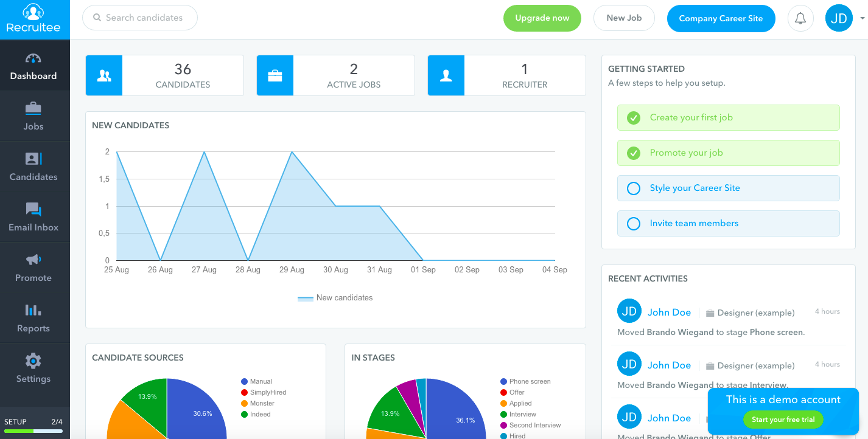Viewport: 868px width, 439px height.
Task: Click the Create your first job checkmark
Action: pos(634,118)
